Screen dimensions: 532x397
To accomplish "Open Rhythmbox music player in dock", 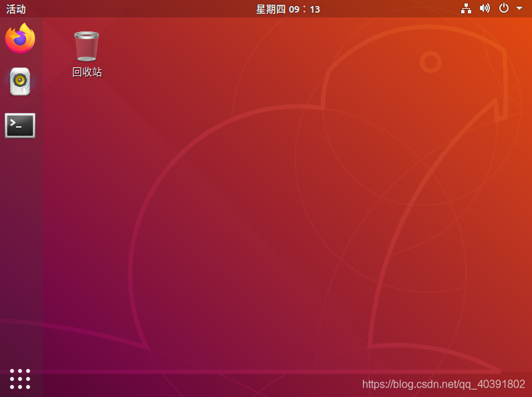I will pyautogui.click(x=20, y=82).
